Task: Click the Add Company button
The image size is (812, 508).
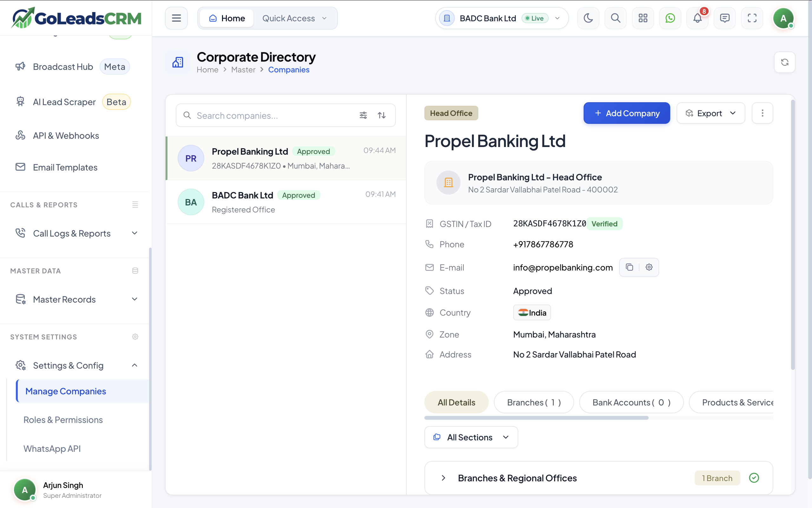Action: tap(626, 113)
